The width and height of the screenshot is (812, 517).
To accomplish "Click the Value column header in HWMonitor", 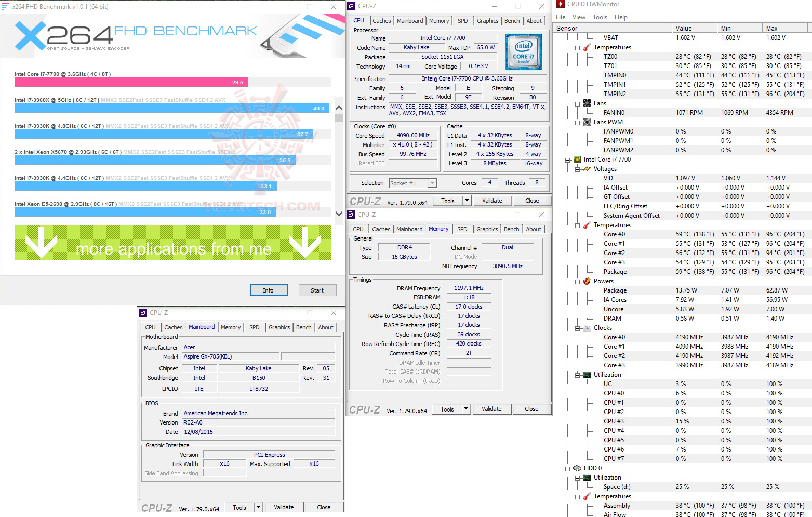I will click(x=694, y=29).
